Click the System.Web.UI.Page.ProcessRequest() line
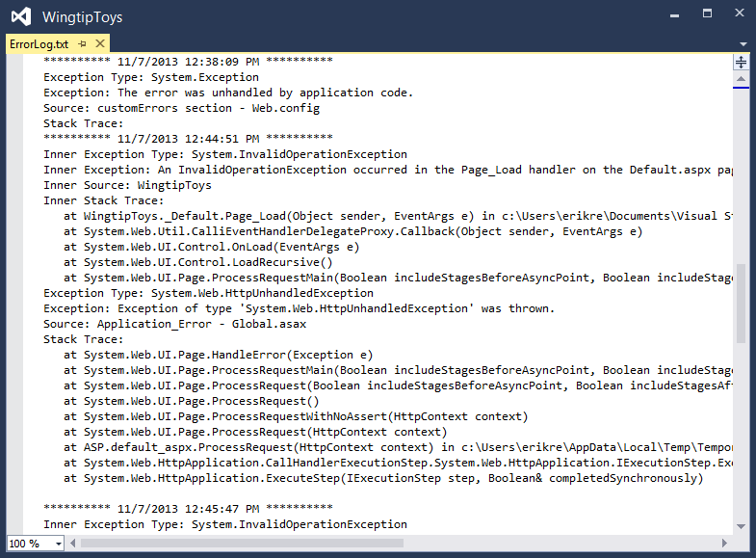The height and width of the screenshot is (558, 756). (x=192, y=401)
